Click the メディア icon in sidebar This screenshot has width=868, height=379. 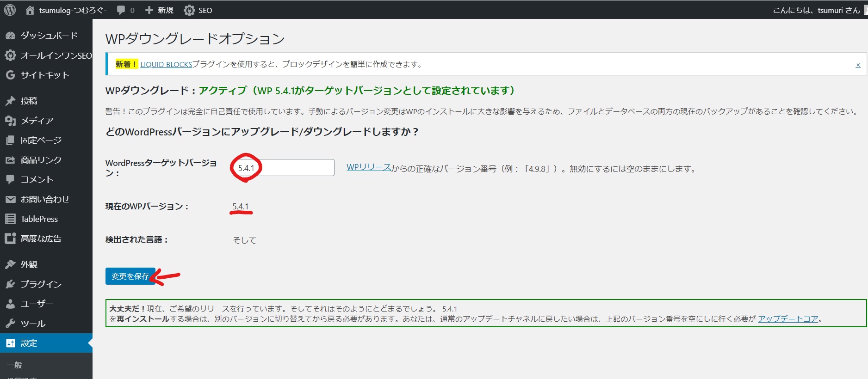(10, 121)
